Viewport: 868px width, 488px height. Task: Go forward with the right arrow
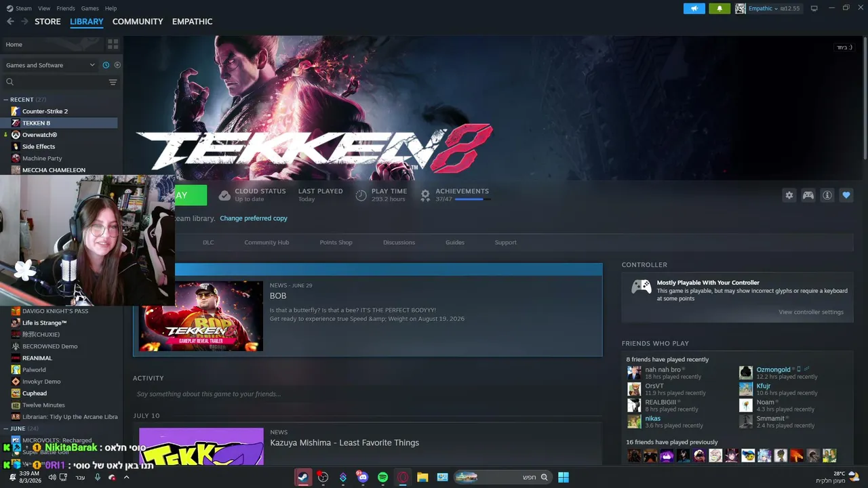(24, 22)
